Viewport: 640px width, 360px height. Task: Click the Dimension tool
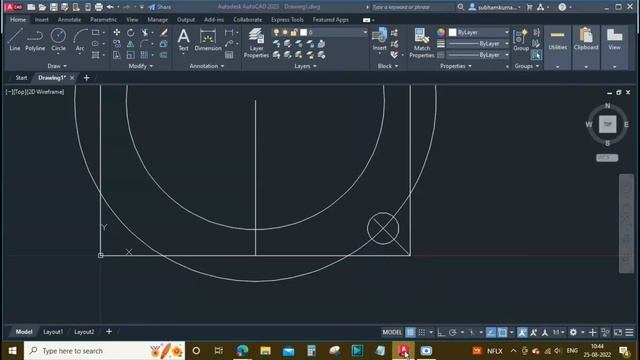pyautogui.click(x=208, y=40)
